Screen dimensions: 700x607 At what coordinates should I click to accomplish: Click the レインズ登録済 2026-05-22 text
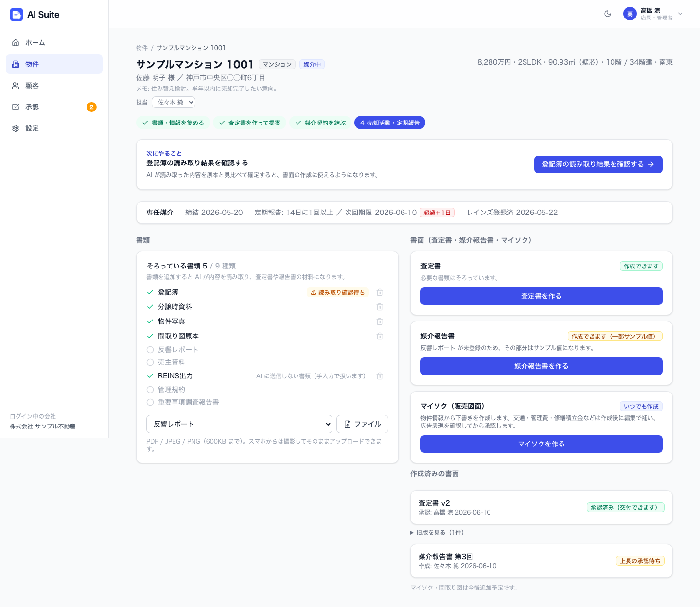(x=512, y=213)
